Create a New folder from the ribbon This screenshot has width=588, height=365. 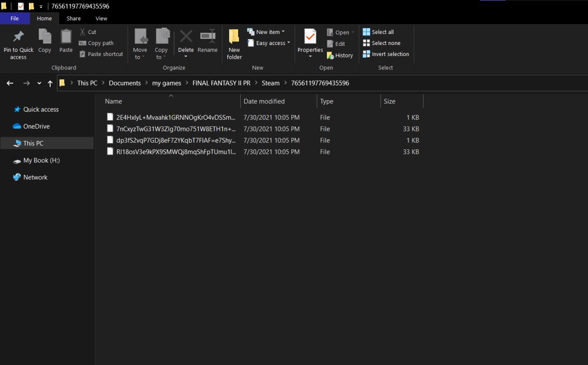coord(234,44)
